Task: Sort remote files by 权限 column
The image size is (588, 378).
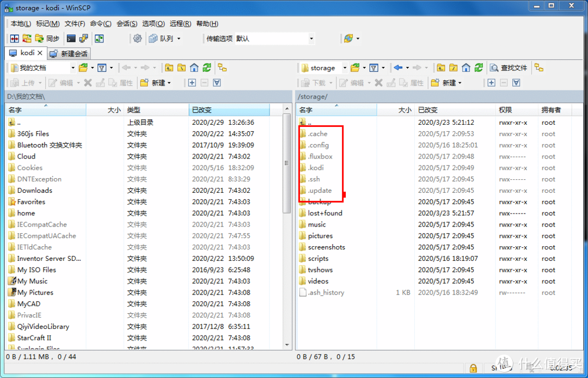Action: (516, 110)
